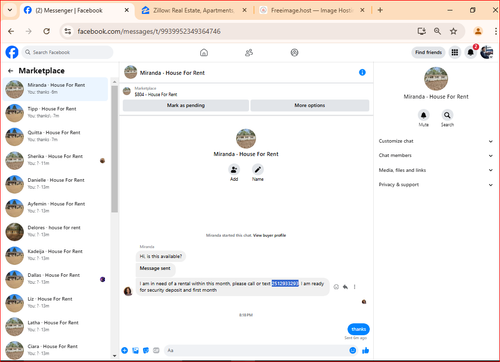
Task: Click the sent 'thanks' message bubble
Action: pyautogui.click(x=358, y=329)
